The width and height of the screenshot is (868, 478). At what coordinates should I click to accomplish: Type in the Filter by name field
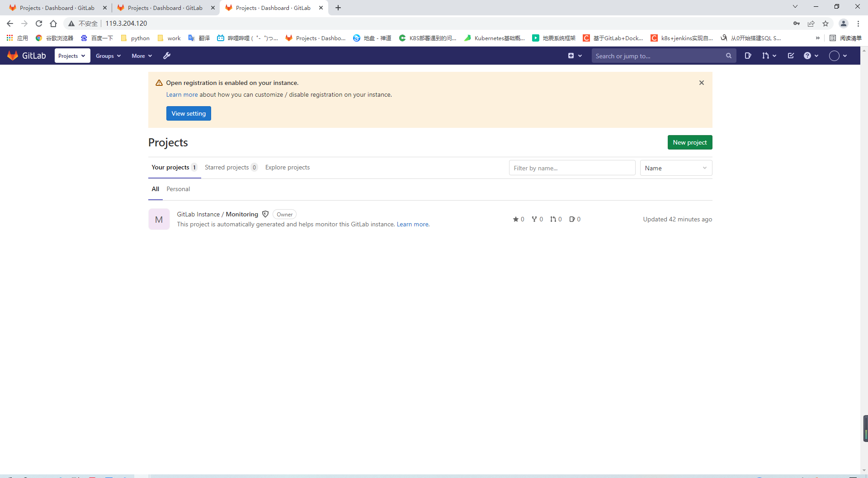pos(571,168)
